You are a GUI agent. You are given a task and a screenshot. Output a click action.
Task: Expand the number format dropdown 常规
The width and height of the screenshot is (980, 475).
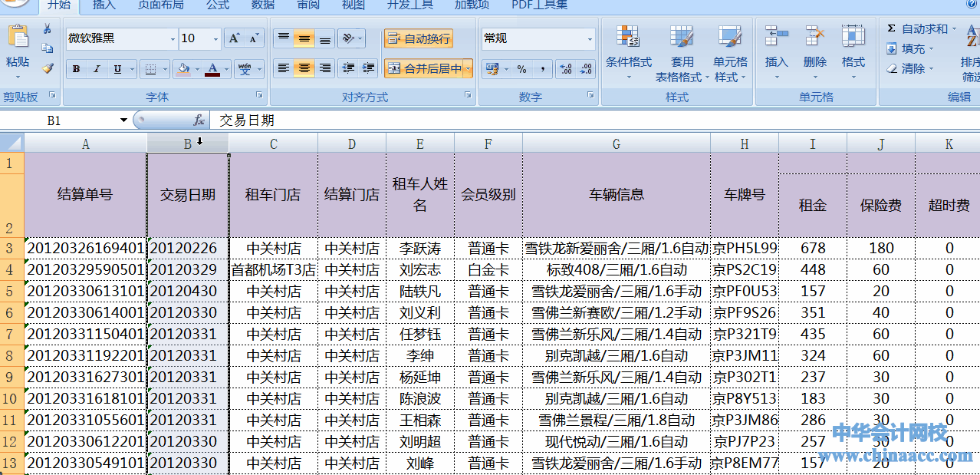click(590, 38)
